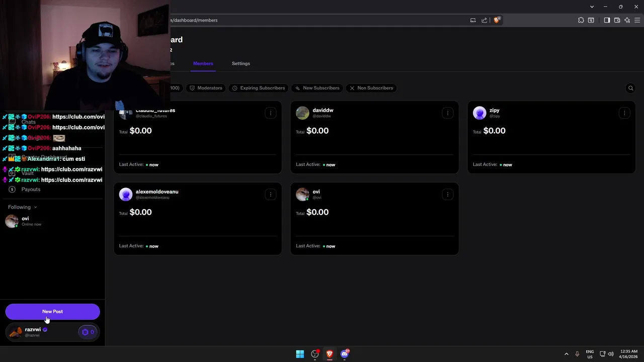Screen dimensions: 644x362
Task: Open the Leo AI sparkle icon
Action: [x=627, y=20]
